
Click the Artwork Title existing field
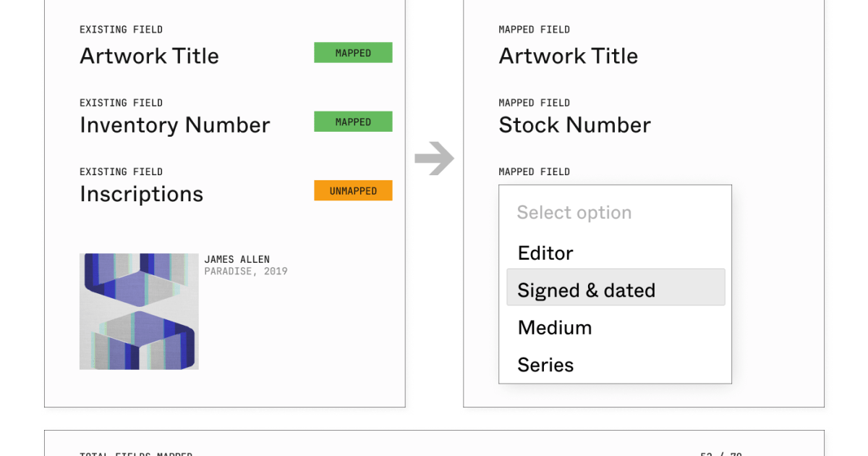point(149,56)
